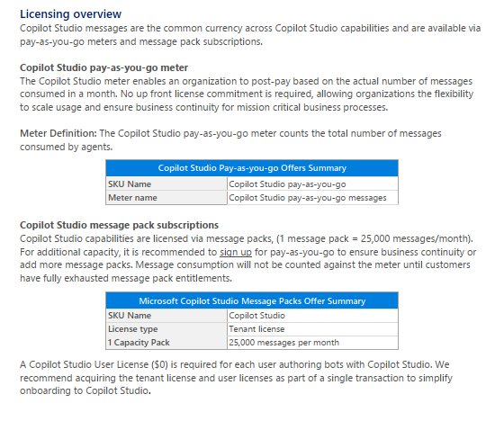Select 'Copilot Studio pay-as-you-go messages' cell

point(312,197)
